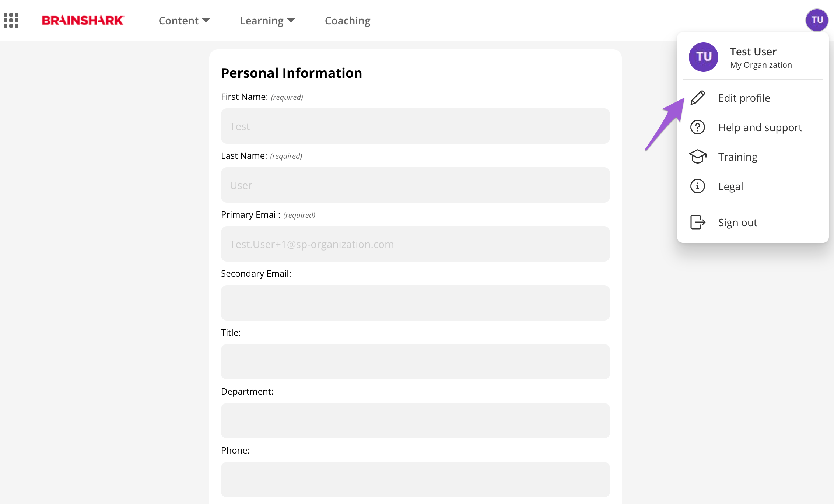The width and height of the screenshot is (834, 504).
Task: Open the app launcher grid icon
Action: (x=11, y=20)
